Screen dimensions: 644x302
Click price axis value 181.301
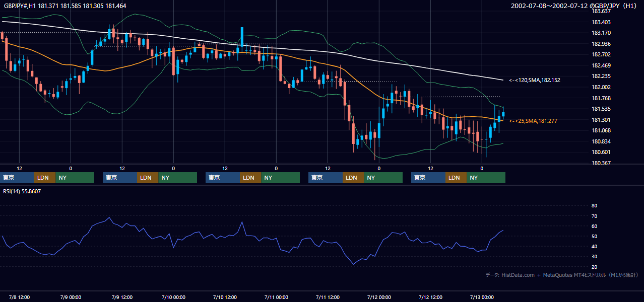(601, 120)
